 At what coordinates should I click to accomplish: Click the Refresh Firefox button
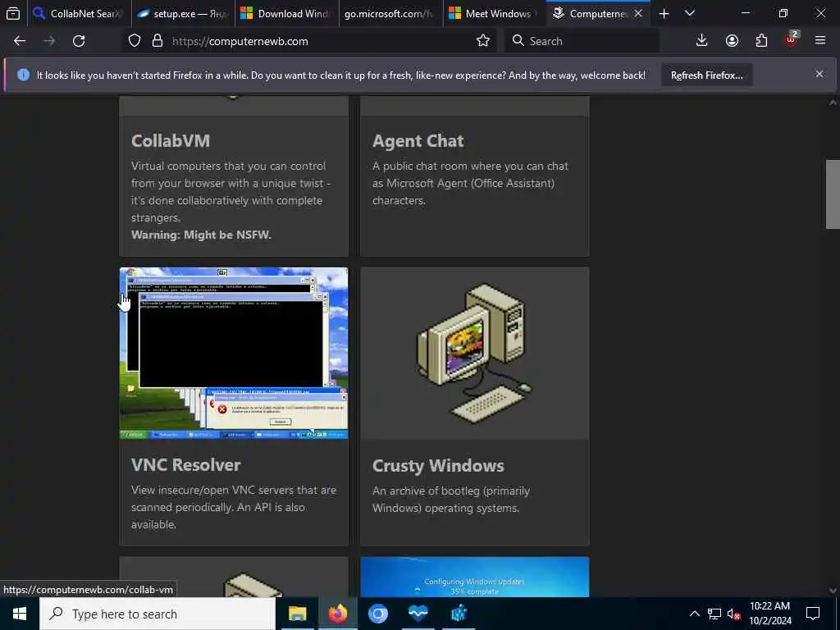click(x=706, y=75)
